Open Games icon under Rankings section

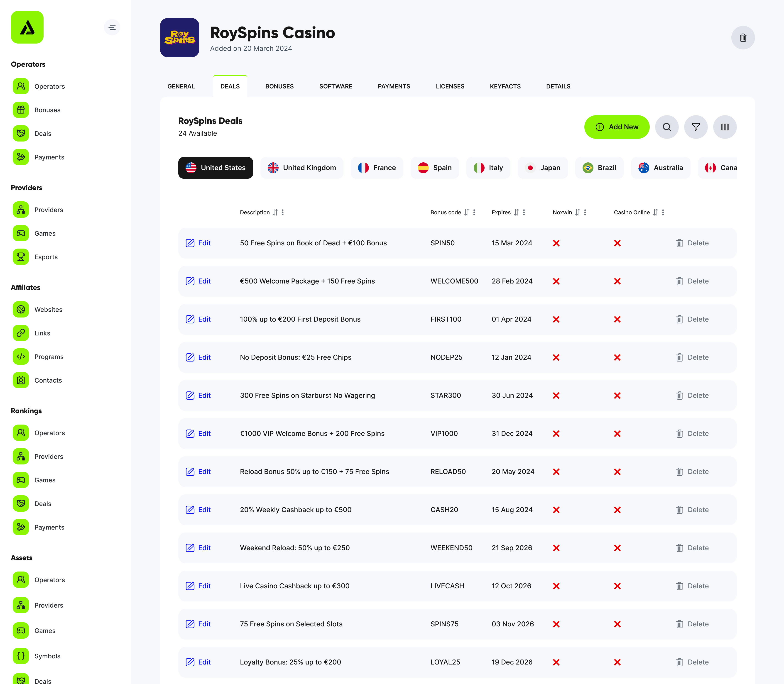21,480
